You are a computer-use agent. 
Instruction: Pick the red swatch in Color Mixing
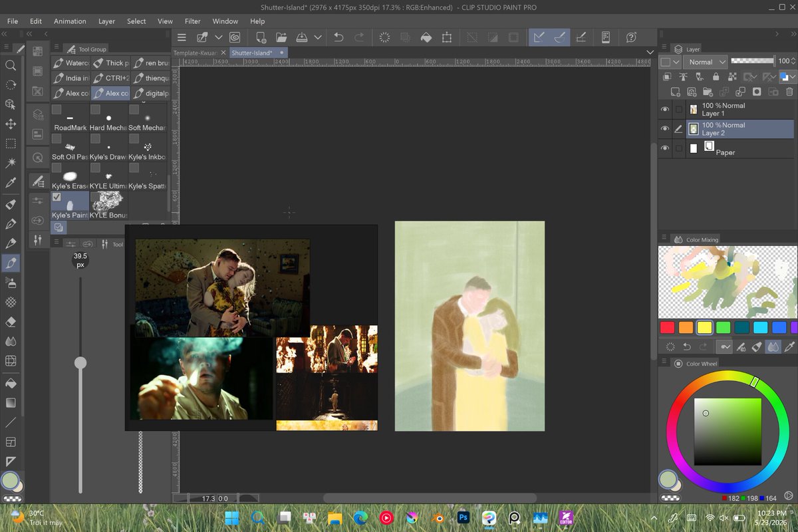coord(667,328)
